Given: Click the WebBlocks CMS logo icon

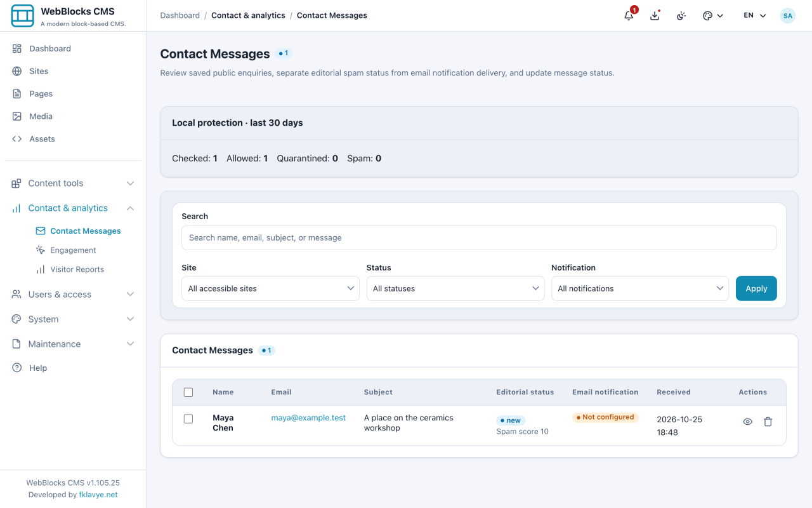Looking at the screenshot, I should click(x=23, y=16).
